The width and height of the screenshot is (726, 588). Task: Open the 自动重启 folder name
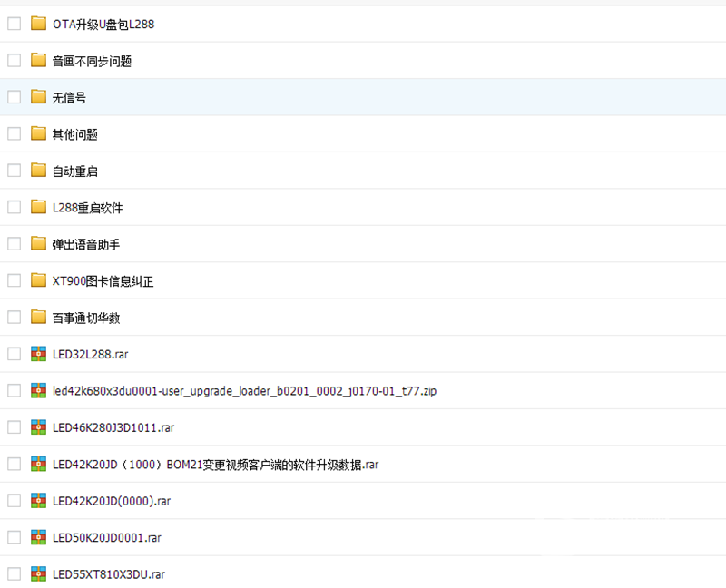[x=74, y=171]
